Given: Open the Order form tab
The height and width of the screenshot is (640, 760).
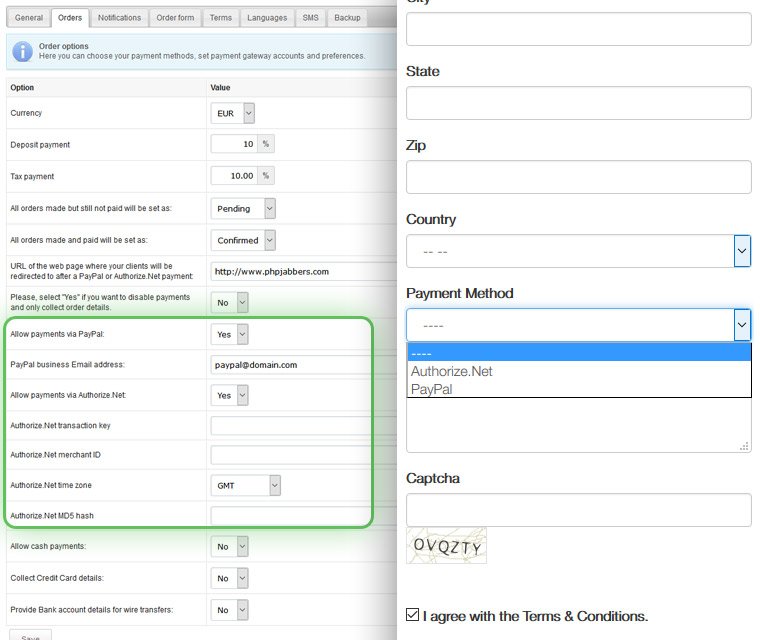Looking at the screenshot, I should (x=175, y=18).
